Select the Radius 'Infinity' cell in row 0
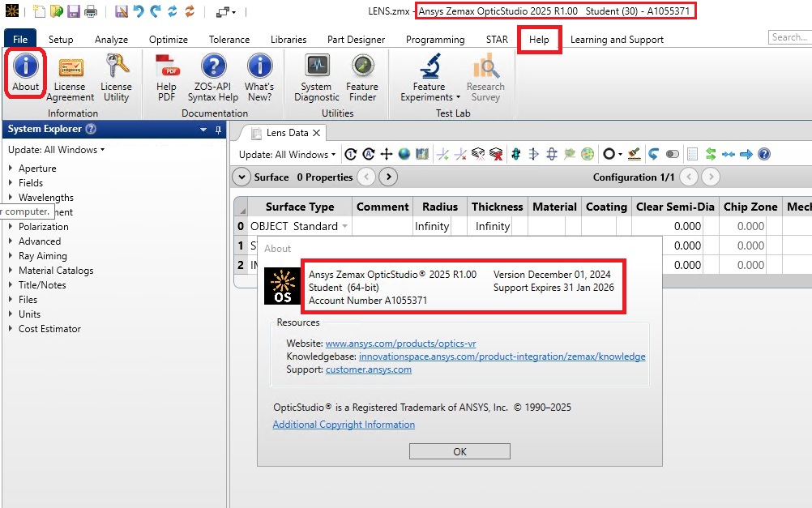Screen dimensions: 812x508 click(x=432, y=226)
